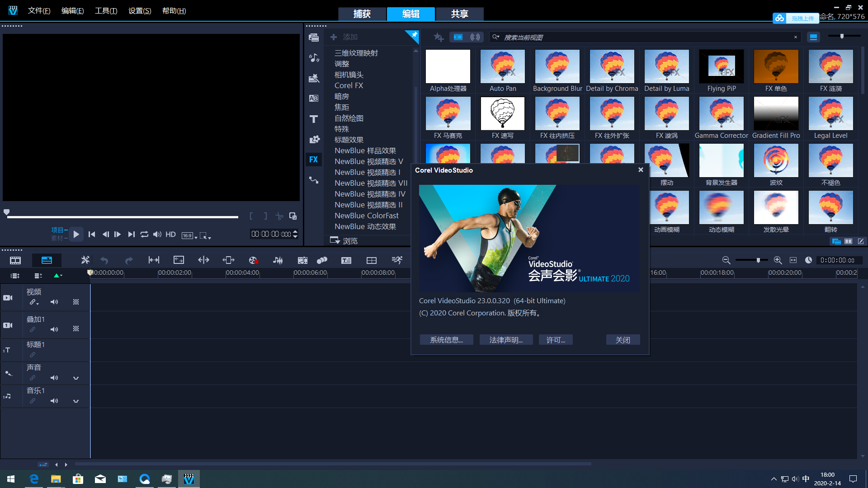The image size is (868, 488).
Task: Open the Sound library icon
Action: click(x=314, y=58)
